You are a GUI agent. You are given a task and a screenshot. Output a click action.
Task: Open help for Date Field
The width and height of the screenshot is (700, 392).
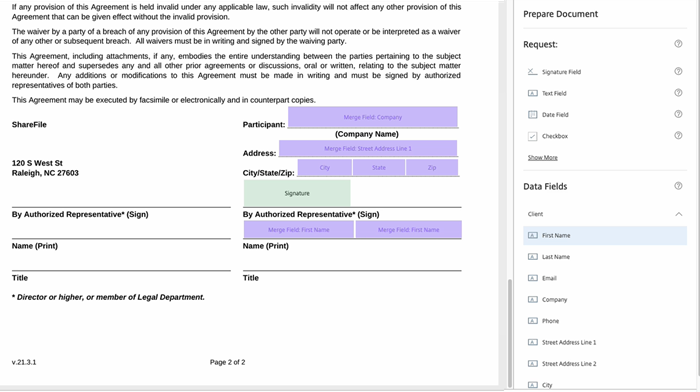point(678,114)
